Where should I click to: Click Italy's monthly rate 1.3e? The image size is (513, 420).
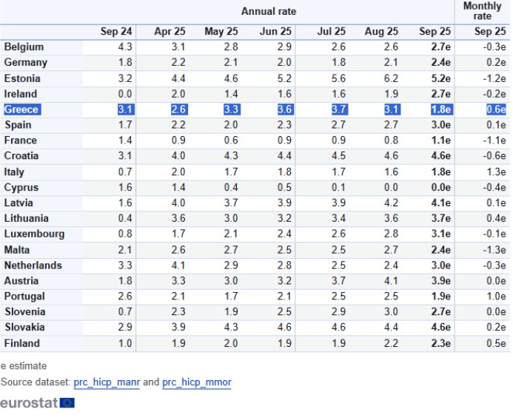point(494,172)
